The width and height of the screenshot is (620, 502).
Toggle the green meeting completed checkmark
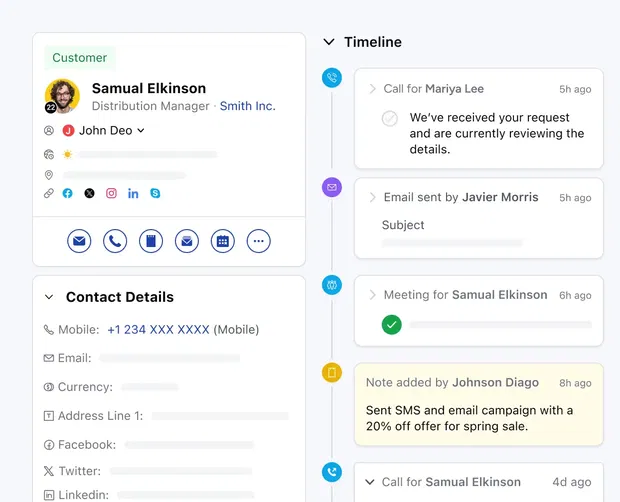(x=391, y=324)
